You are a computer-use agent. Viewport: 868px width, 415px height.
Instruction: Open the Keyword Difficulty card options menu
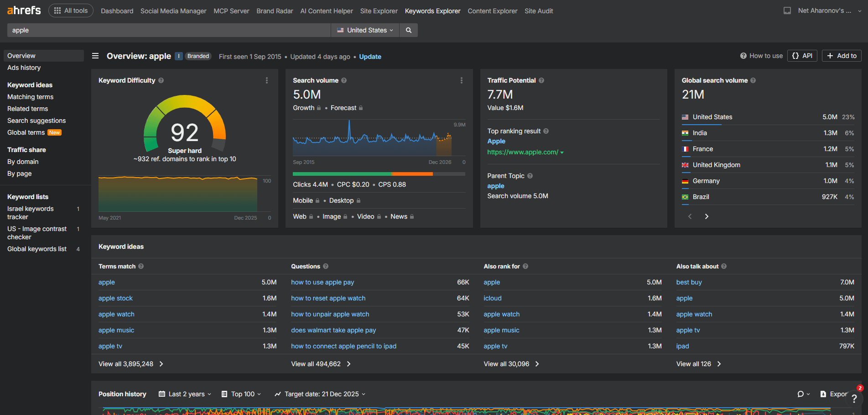(267, 80)
